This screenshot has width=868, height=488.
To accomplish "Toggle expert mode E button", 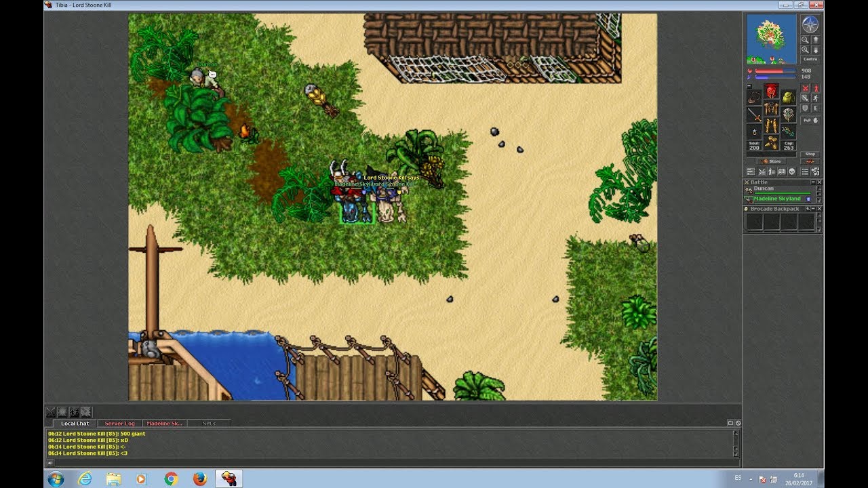I will 816,108.
